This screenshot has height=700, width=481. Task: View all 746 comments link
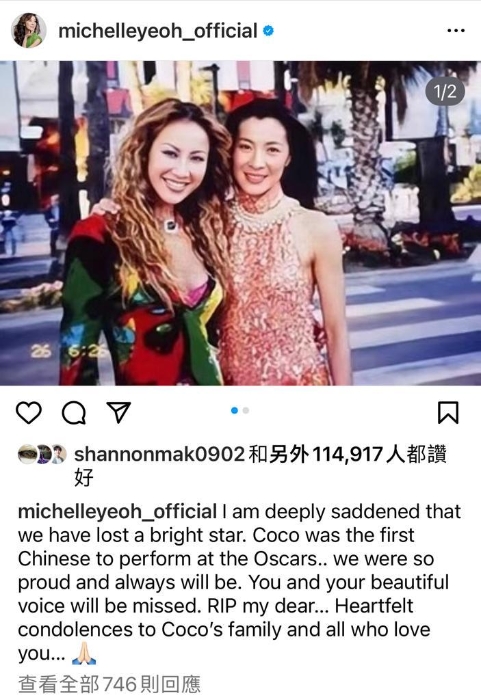pos(109,684)
